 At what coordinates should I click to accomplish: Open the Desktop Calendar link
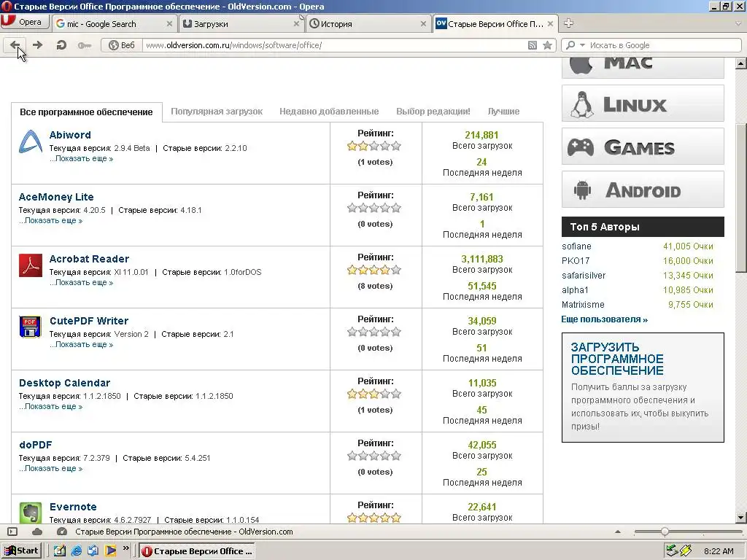pyautogui.click(x=64, y=383)
